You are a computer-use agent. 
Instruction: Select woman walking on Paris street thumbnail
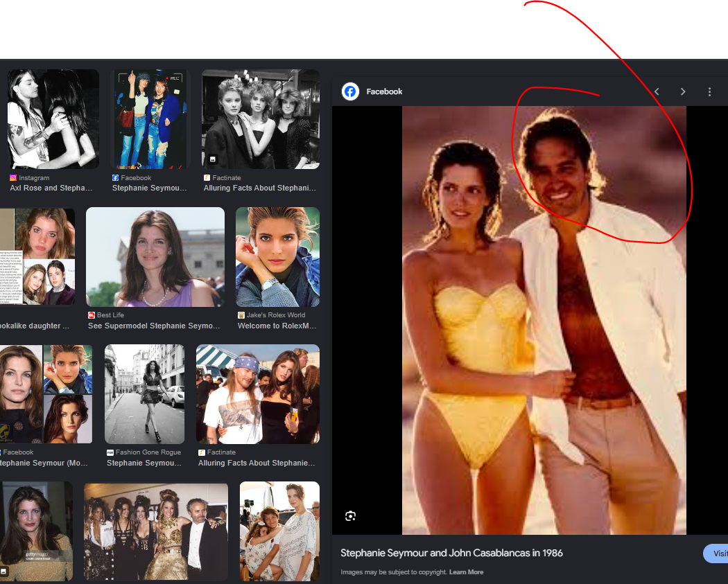(x=144, y=393)
